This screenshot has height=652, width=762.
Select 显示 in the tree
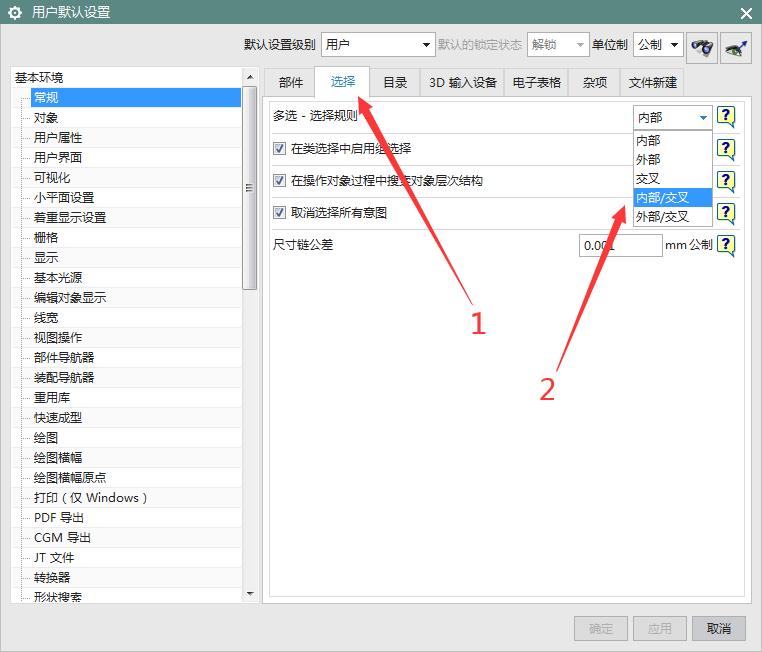[x=46, y=257]
